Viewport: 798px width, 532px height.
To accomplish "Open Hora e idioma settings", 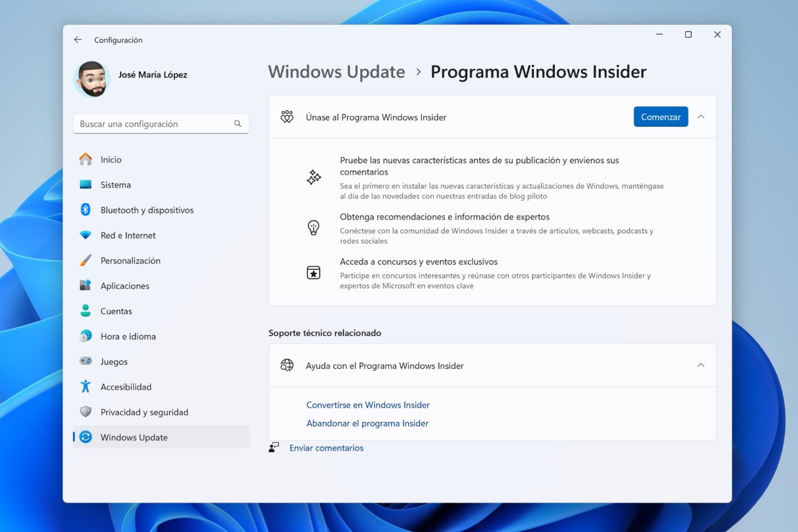I will pyautogui.click(x=161, y=336).
